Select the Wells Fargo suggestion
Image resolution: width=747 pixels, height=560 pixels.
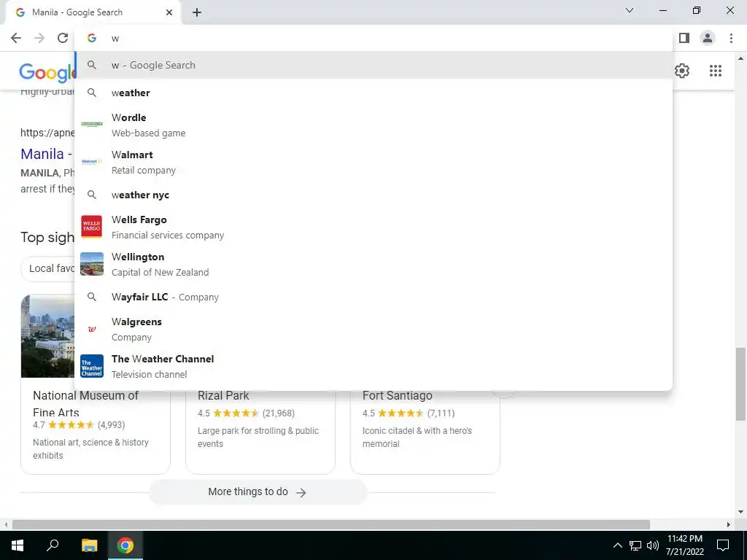coord(373,227)
